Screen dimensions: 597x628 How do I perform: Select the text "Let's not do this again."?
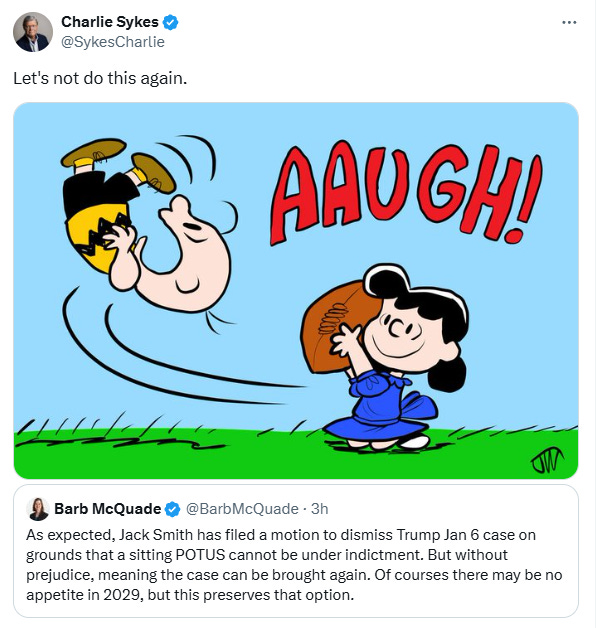[100, 78]
